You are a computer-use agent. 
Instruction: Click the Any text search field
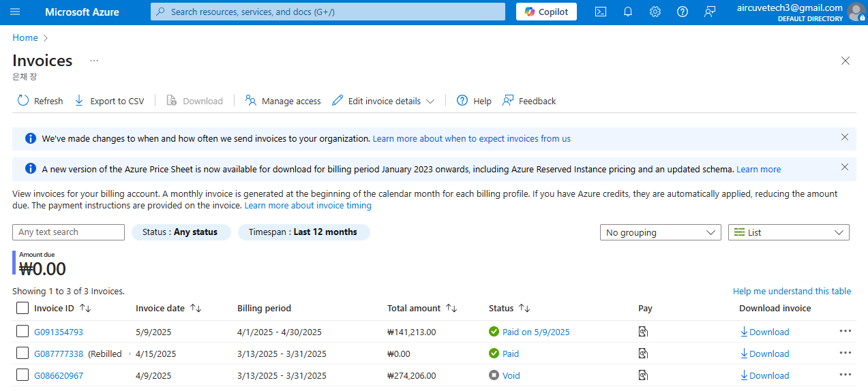point(68,232)
